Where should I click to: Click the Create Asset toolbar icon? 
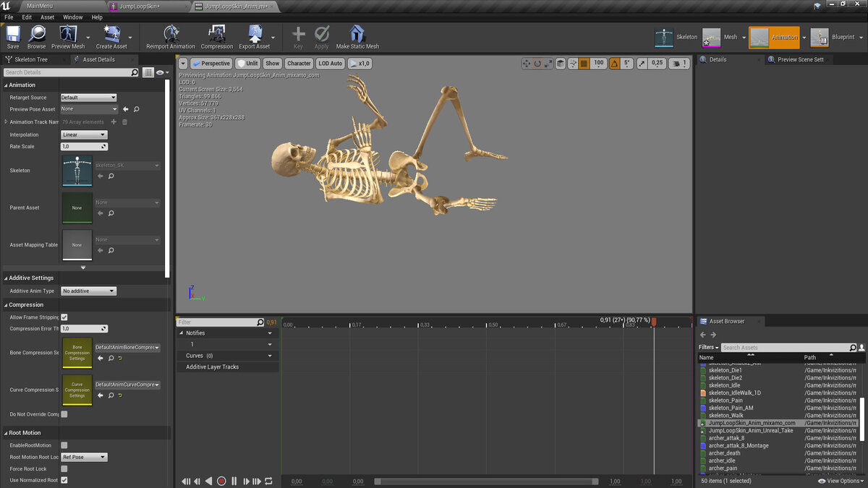[x=111, y=36]
